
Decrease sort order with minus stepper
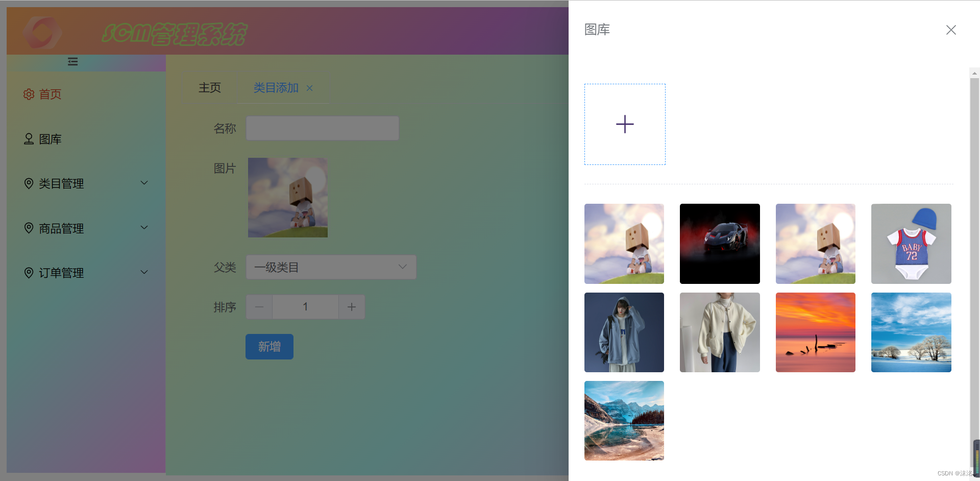(259, 307)
